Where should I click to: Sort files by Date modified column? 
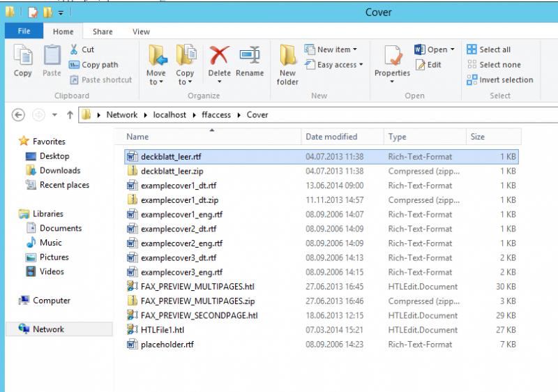click(331, 137)
